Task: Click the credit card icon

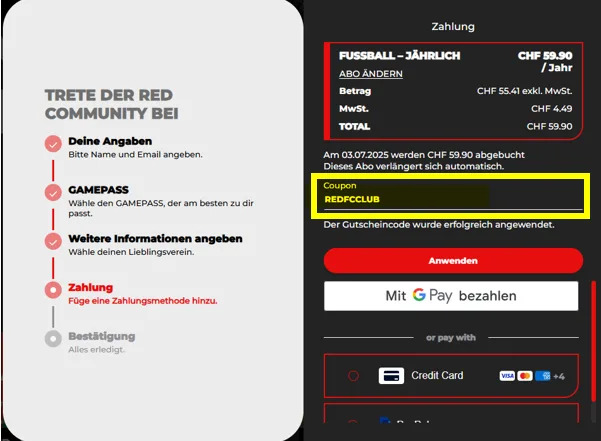Action: [391, 376]
